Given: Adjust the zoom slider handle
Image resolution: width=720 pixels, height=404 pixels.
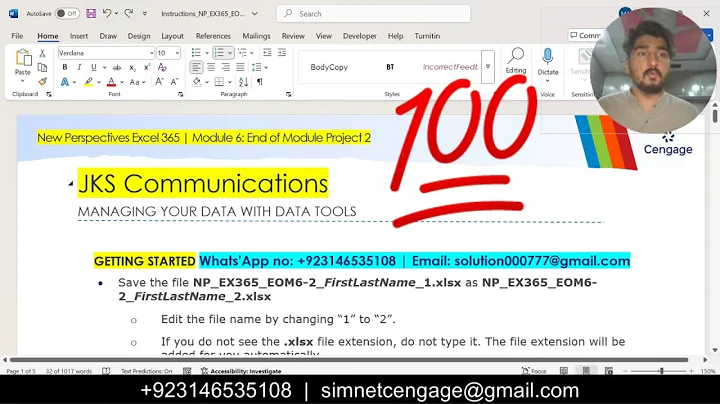Looking at the screenshot, I should point(662,371).
